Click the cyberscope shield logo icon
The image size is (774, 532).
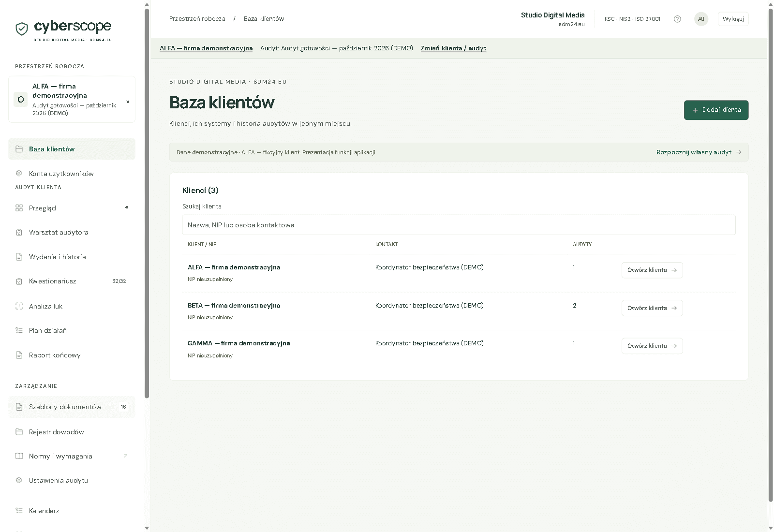pos(22,29)
